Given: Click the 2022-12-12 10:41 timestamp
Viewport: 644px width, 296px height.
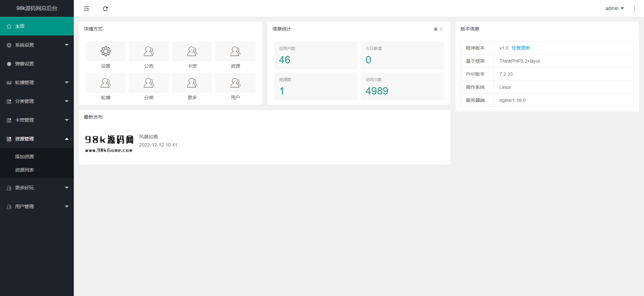Looking at the screenshot, I should [x=158, y=145].
